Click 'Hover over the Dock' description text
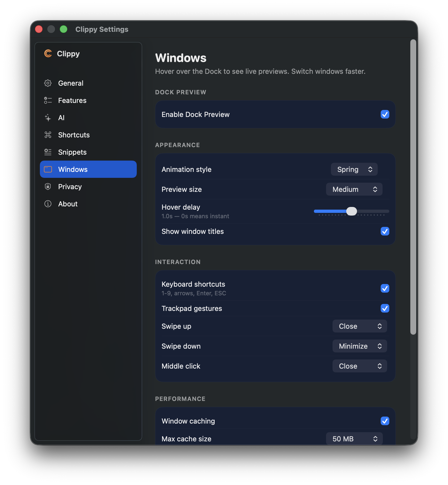The height and width of the screenshot is (485, 448). point(260,71)
